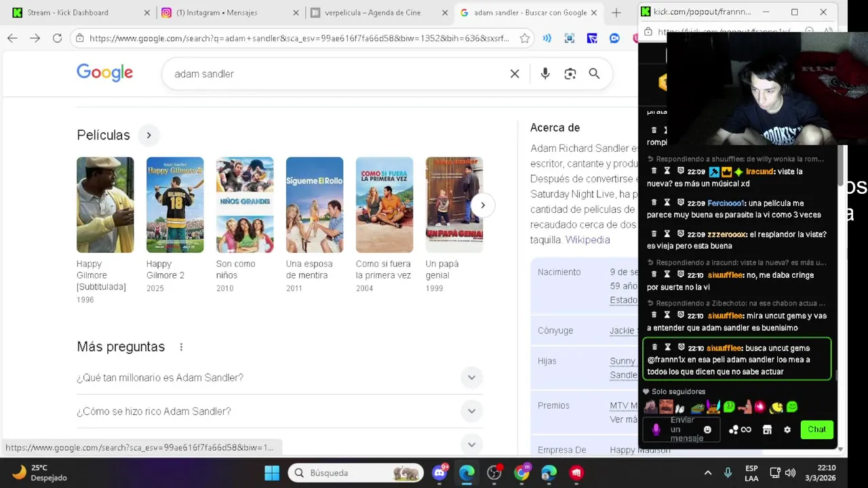This screenshot has width=868, height=488.
Task: Open Un papá genial poster
Action: (x=454, y=205)
